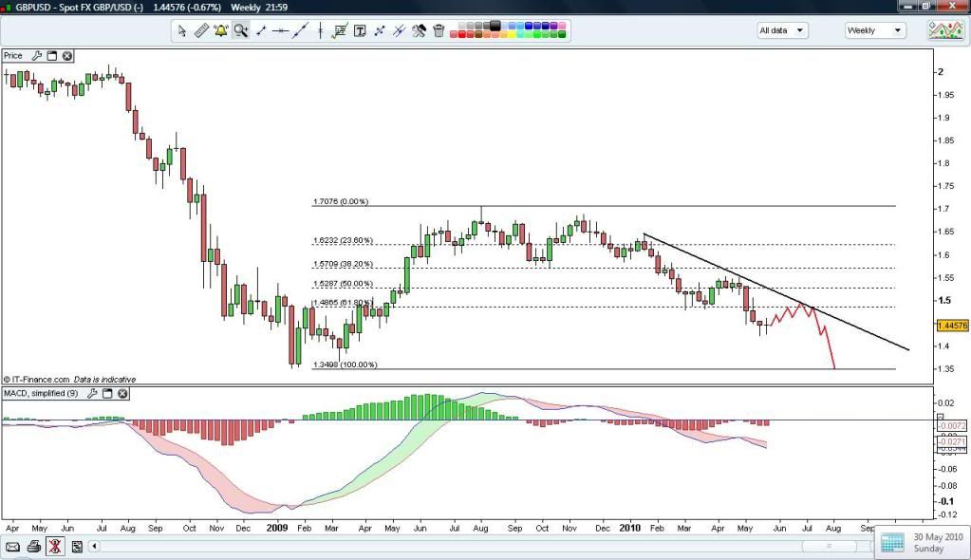Image resolution: width=971 pixels, height=560 pixels.
Task: Click the 1.7076 (0.00%) Fibonacci label
Action: coord(341,201)
